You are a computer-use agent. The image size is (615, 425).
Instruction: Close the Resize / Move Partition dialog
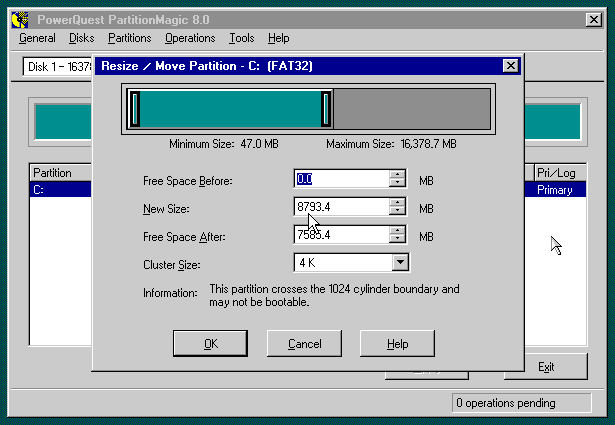(x=510, y=65)
